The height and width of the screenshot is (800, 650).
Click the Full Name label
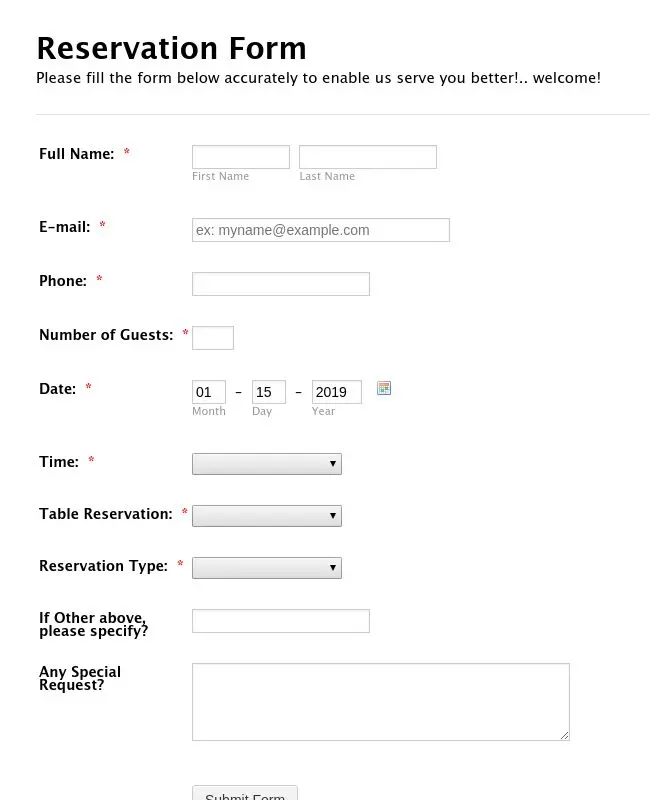[x=77, y=154]
